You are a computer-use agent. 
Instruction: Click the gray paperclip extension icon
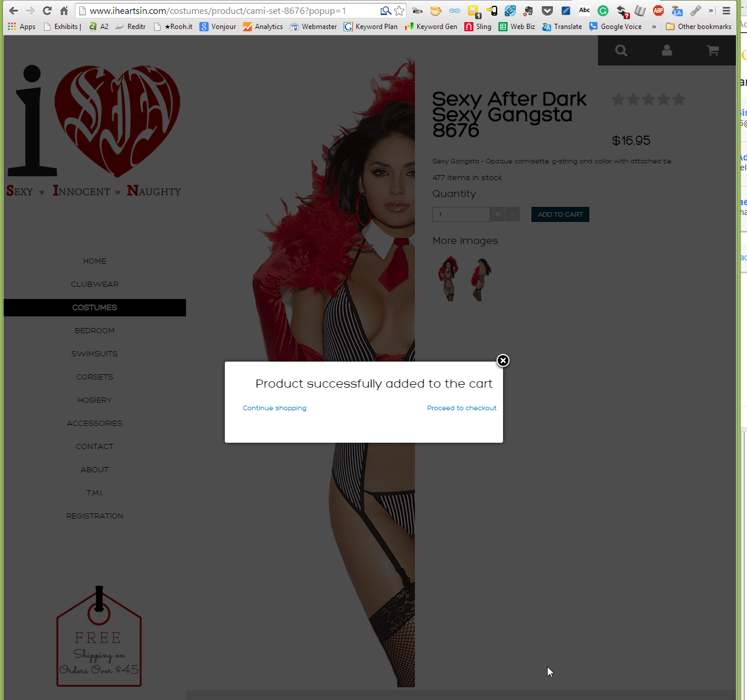coord(695,10)
